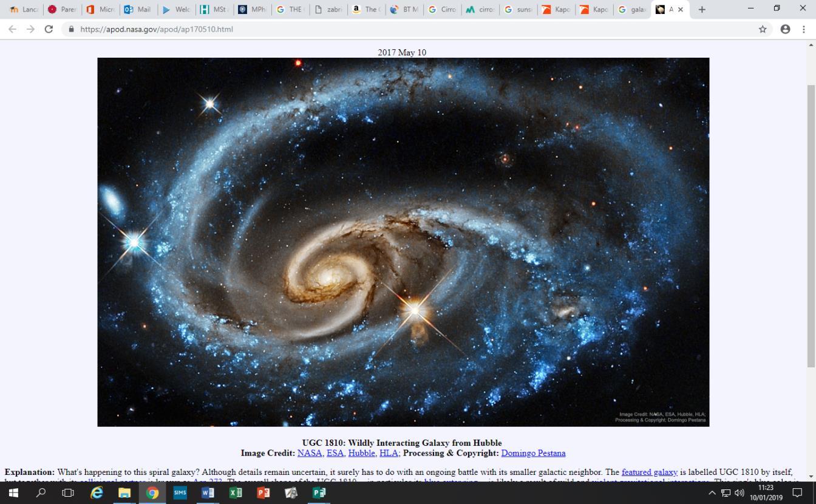Screen dimensions: 816x504
Task: Open the Chrome three-dot menu
Action: [x=803, y=29]
